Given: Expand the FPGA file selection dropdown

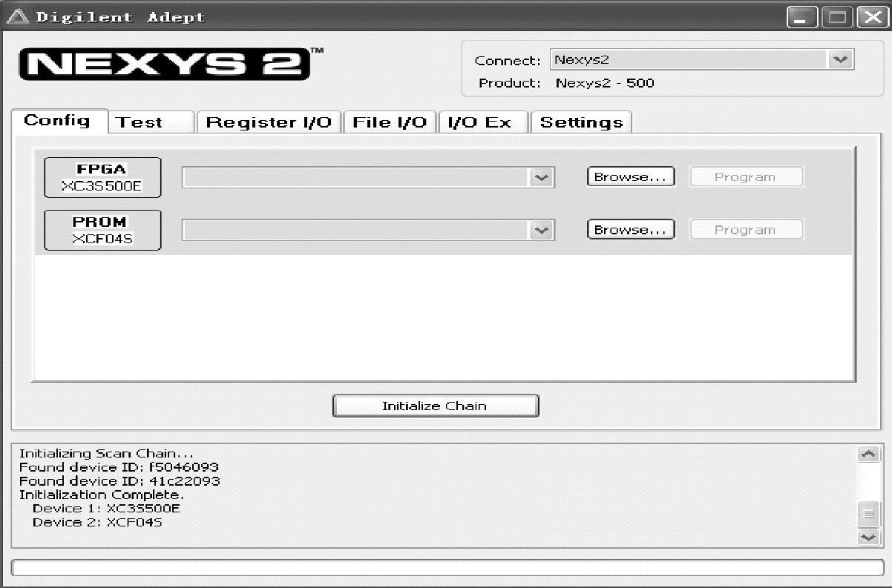Looking at the screenshot, I should click(542, 177).
